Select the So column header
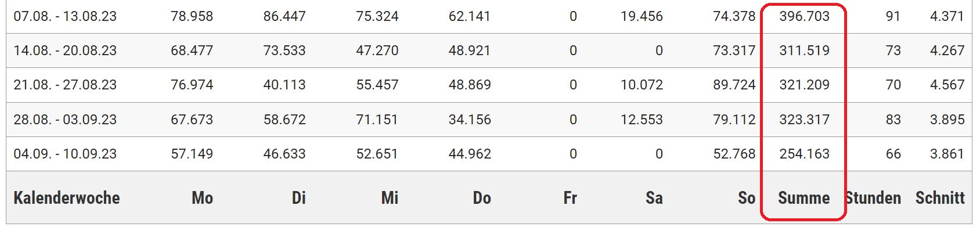Viewport: 980px width, 234px height. point(747,198)
